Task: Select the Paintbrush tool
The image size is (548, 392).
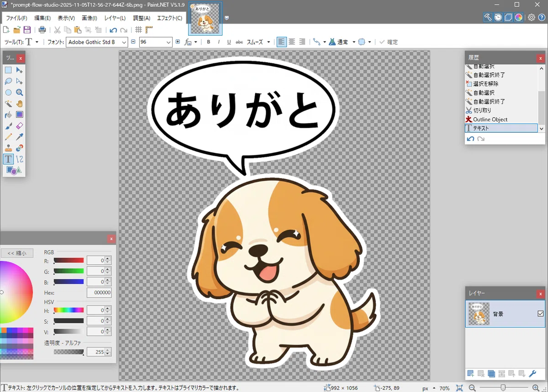Action: click(x=8, y=125)
